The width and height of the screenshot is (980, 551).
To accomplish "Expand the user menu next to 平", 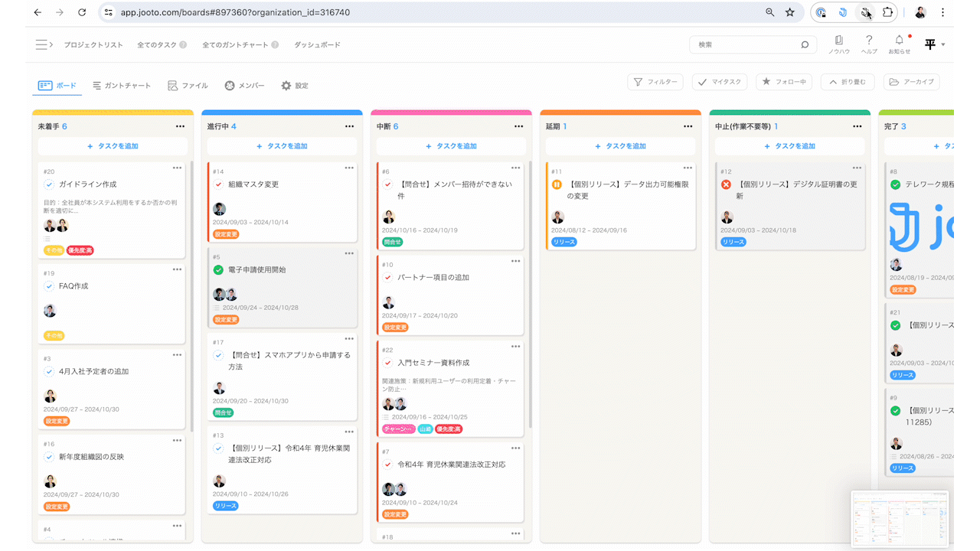I will tap(943, 44).
